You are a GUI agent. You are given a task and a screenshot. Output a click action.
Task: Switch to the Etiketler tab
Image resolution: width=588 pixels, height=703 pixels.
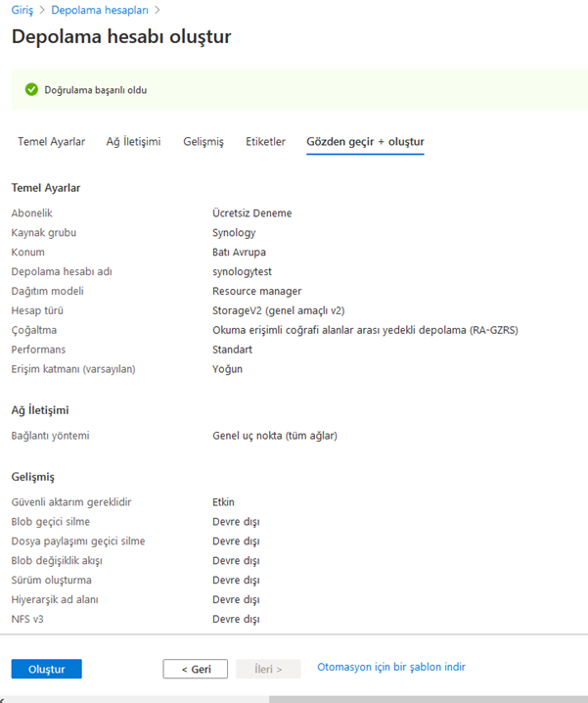(265, 142)
